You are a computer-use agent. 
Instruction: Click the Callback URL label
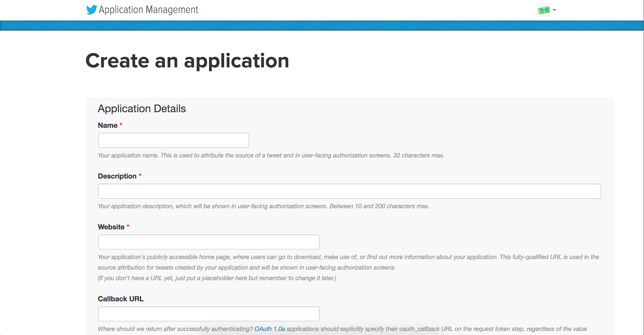pos(120,299)
